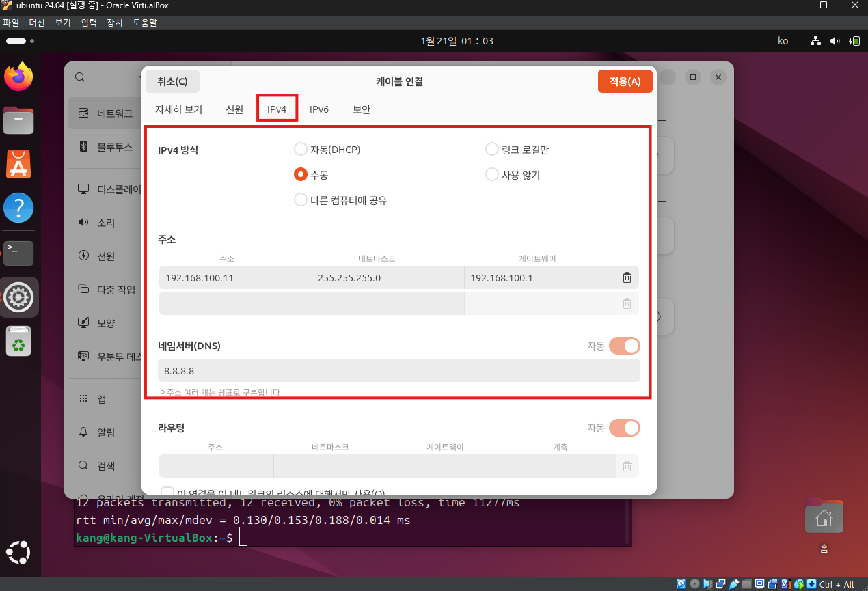Open the Help icon in dock
The width and height of the screenshot is (868, 591).
(18, 208)
